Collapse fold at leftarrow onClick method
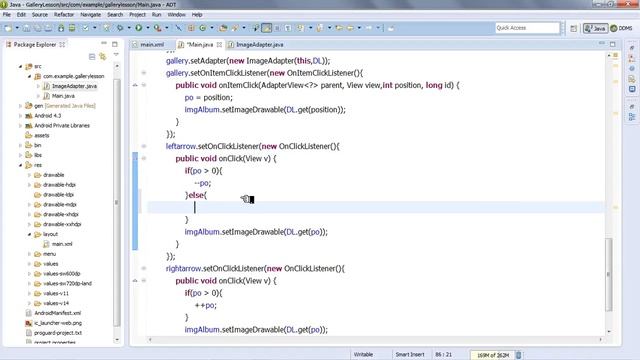This screenshot has height=360, width=640. click(144, 158)
